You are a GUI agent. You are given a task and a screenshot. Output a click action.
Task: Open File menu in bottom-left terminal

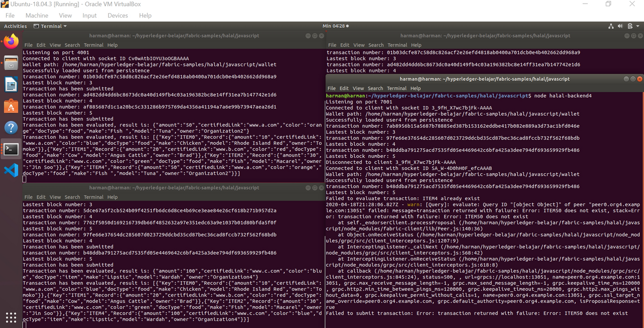tap(28, 197)
